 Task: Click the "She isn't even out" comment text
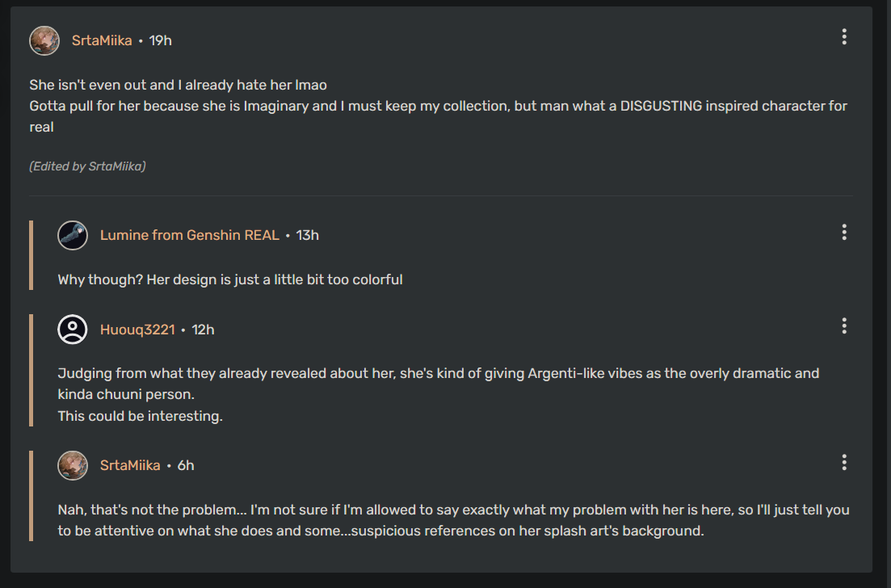(x=178, y=85)
